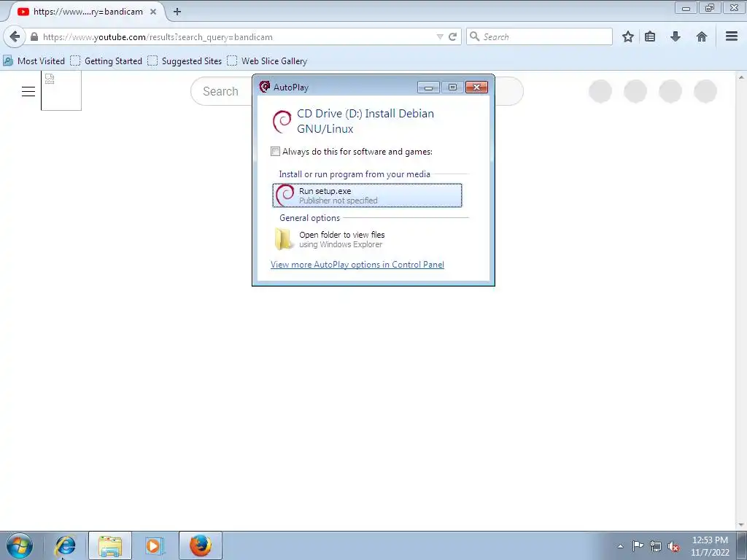Click the Firefox toolbar Search field
This screenshot has height=560, width=747.
(x=539, y=36)
